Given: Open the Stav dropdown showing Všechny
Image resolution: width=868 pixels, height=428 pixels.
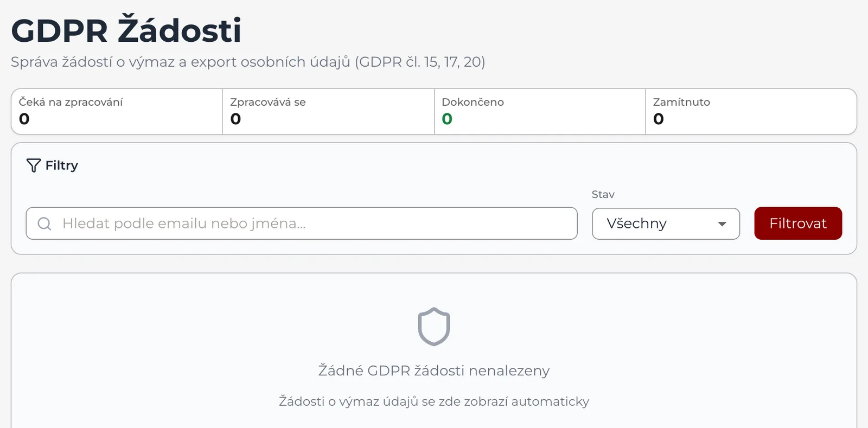Looking at the screenshot, I should [666, 223].
